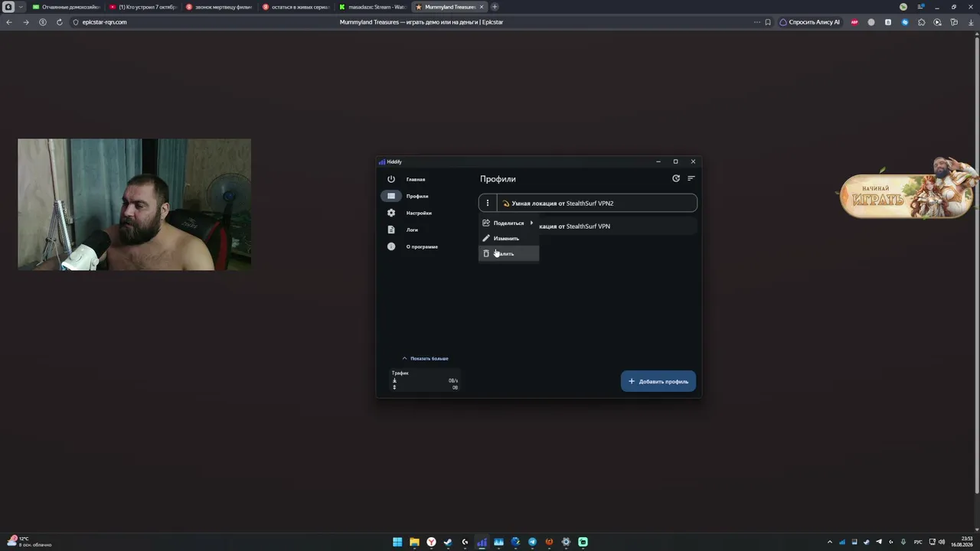Screen dimensions: 980x551
Task: Open File Explorer from the taskbar
Action: point(414,542)
